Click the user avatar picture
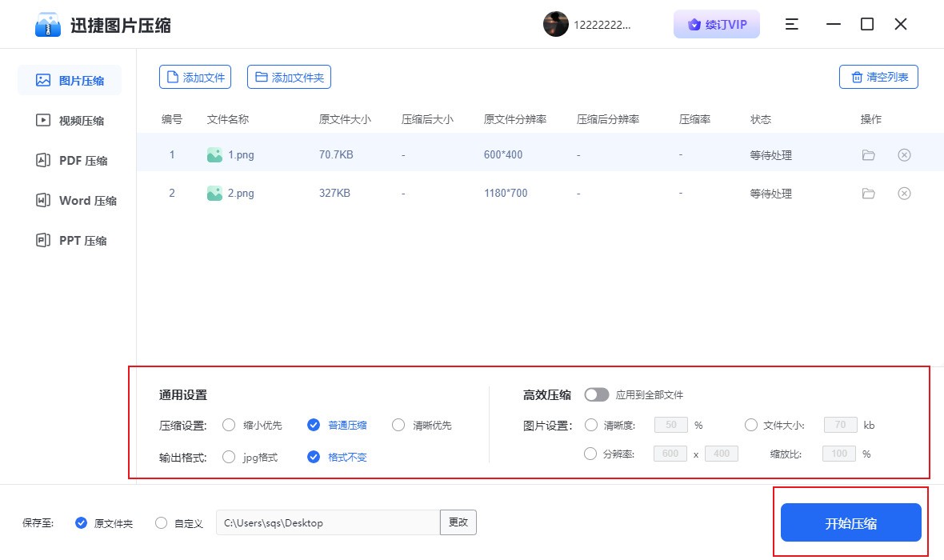This screenshot has width=944, height=560. (556, 24)
